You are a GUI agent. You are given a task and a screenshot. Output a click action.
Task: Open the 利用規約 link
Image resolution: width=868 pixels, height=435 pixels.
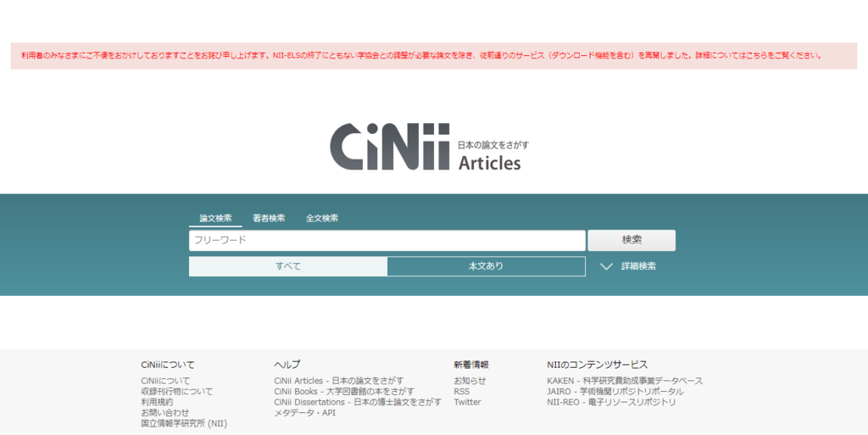pyautogui.click(x=157, y=402)
